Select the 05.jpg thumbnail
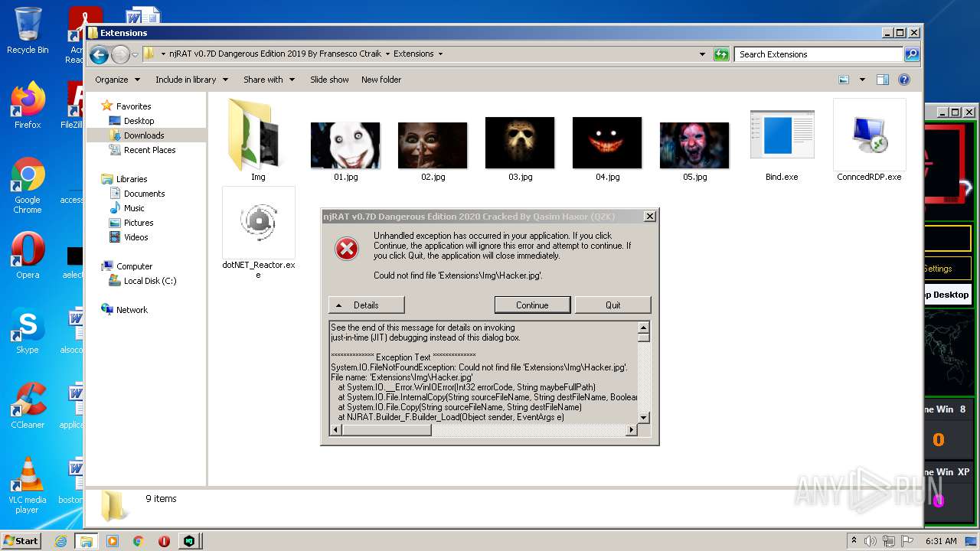The width and height of the screenshot is (980, 551). coord(694,145)
